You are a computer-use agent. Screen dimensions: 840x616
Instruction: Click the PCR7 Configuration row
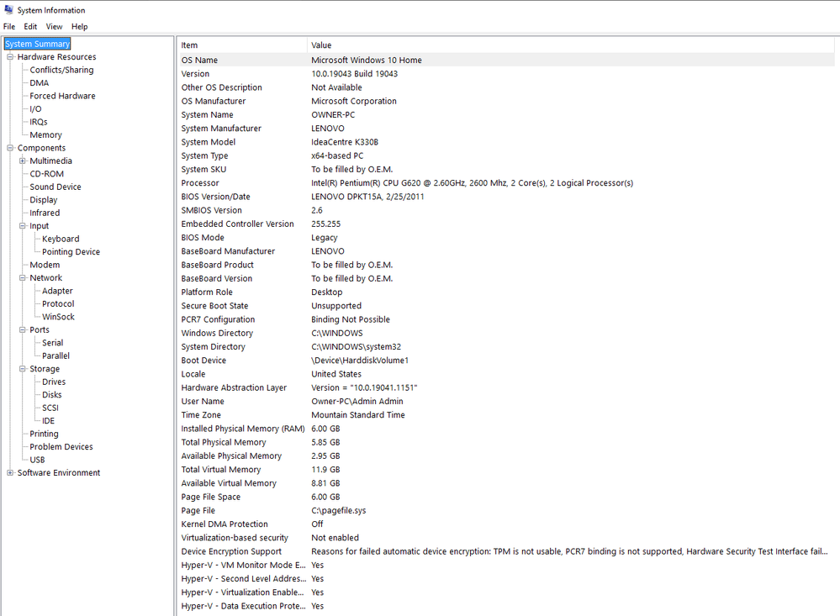click(x=505, y=320)
